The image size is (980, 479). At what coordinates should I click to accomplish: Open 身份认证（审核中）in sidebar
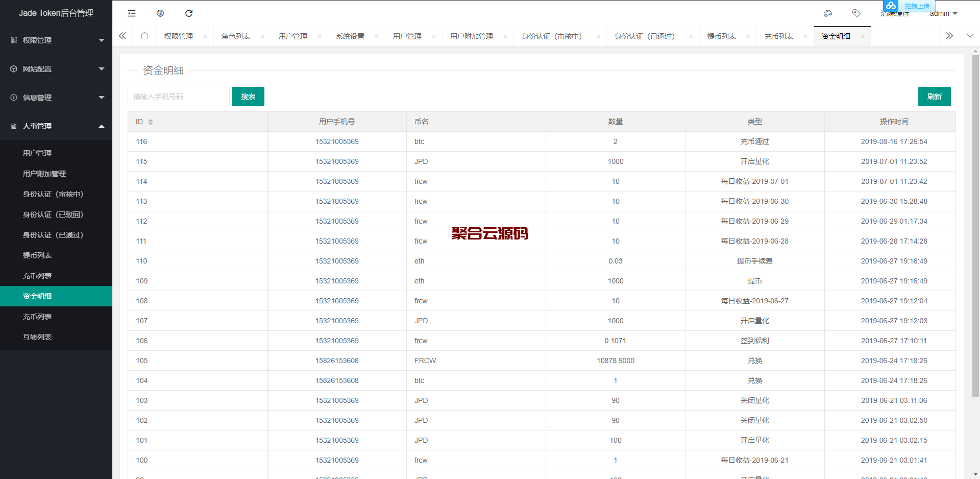[56, 194]
